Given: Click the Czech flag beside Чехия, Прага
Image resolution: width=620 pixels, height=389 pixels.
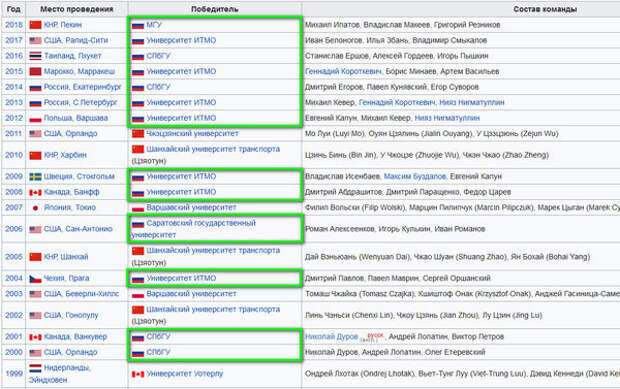Looking at the screenshot, I should pyautogui.click(x=35, y=279).
